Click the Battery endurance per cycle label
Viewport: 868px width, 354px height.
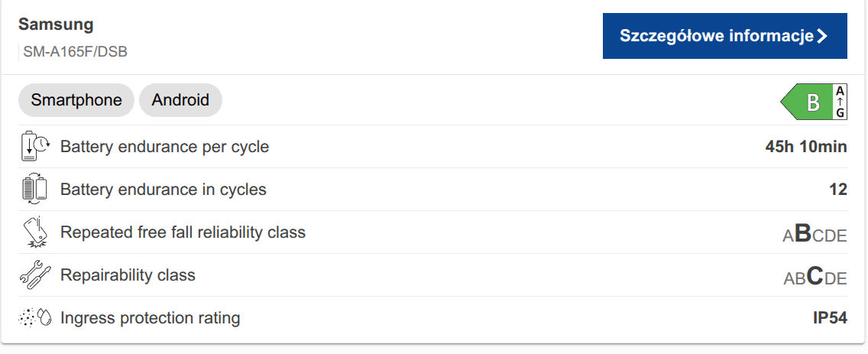pos(164,146)
